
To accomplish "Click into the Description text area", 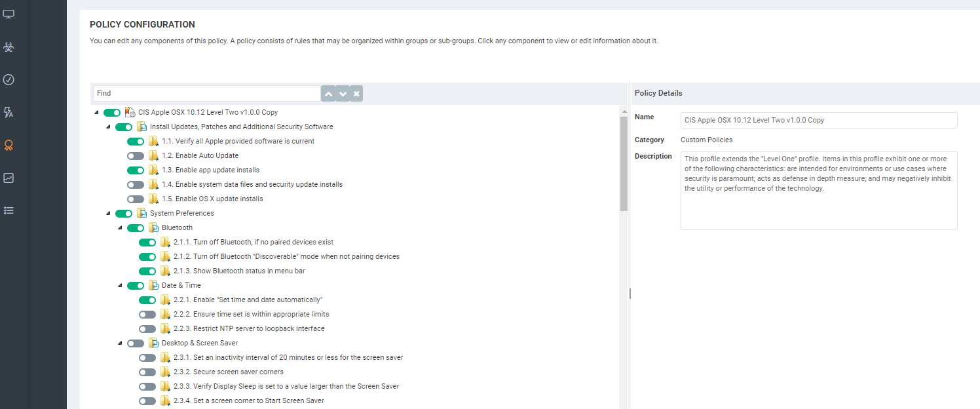I will coord(819,191).
